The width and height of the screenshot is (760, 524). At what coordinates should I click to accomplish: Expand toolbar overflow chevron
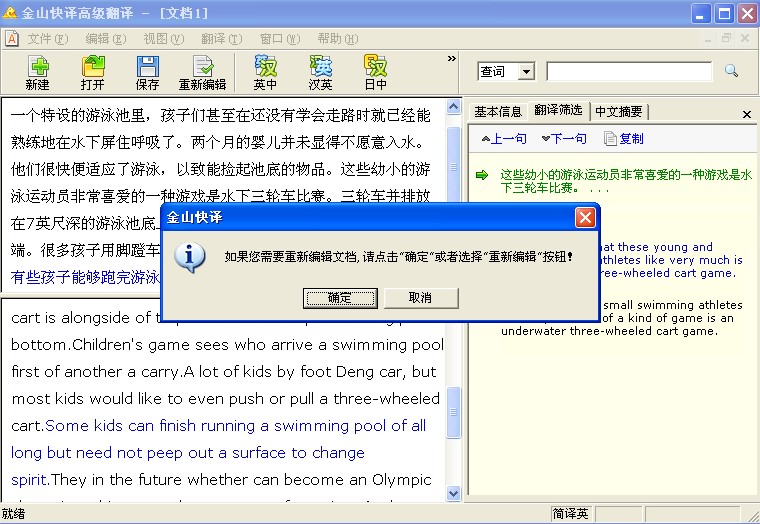[x=452, y=59]
